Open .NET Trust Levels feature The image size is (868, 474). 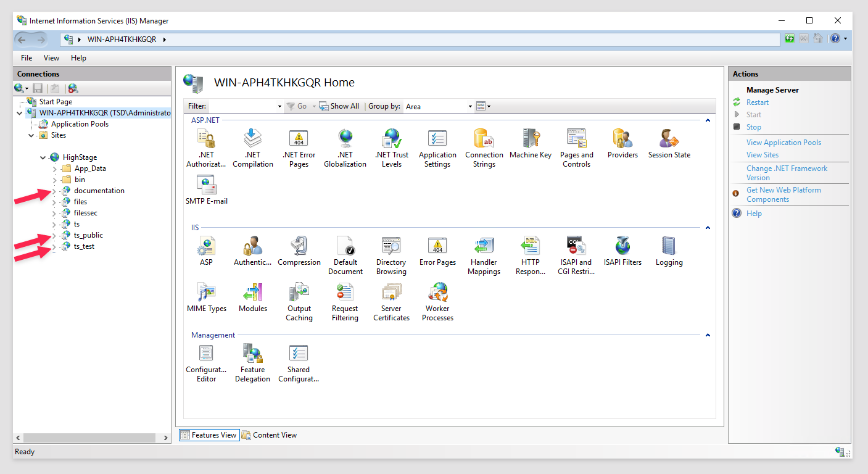tap(392, 148)
